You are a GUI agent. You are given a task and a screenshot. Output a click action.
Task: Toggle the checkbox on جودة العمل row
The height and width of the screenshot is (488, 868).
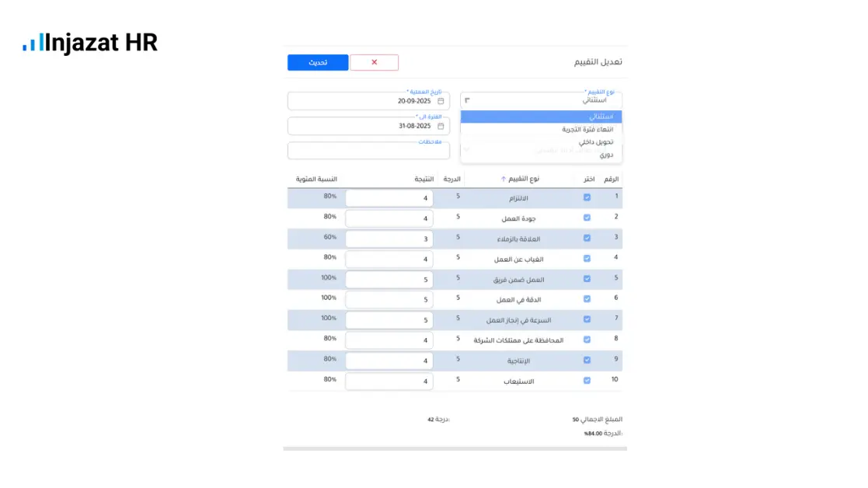pyautogui.click(x=587, y=218)
